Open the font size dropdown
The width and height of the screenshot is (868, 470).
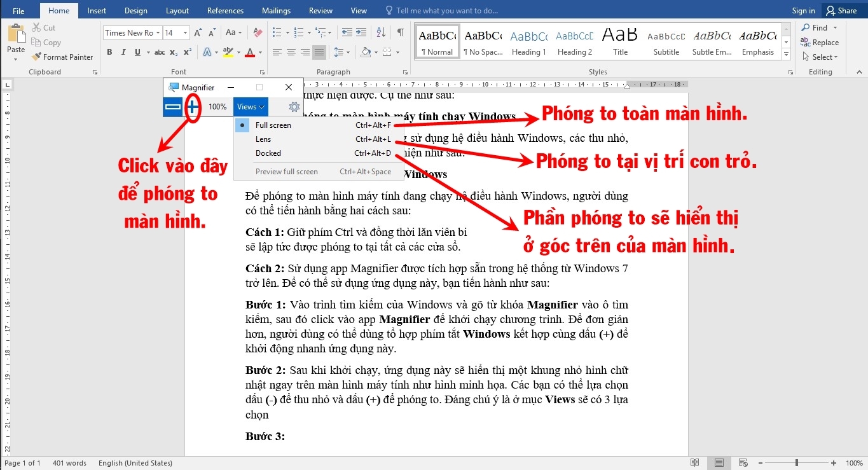(185, 32)
